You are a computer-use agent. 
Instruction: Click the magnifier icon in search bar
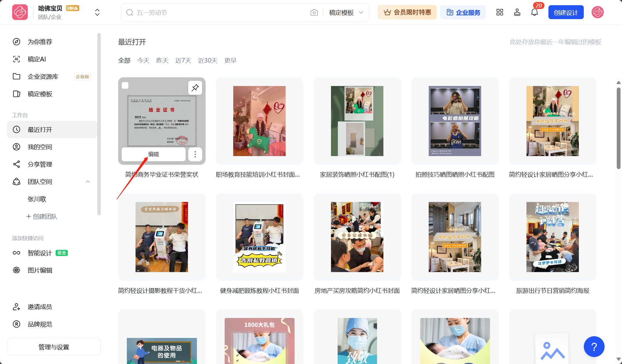pos(130,12)
